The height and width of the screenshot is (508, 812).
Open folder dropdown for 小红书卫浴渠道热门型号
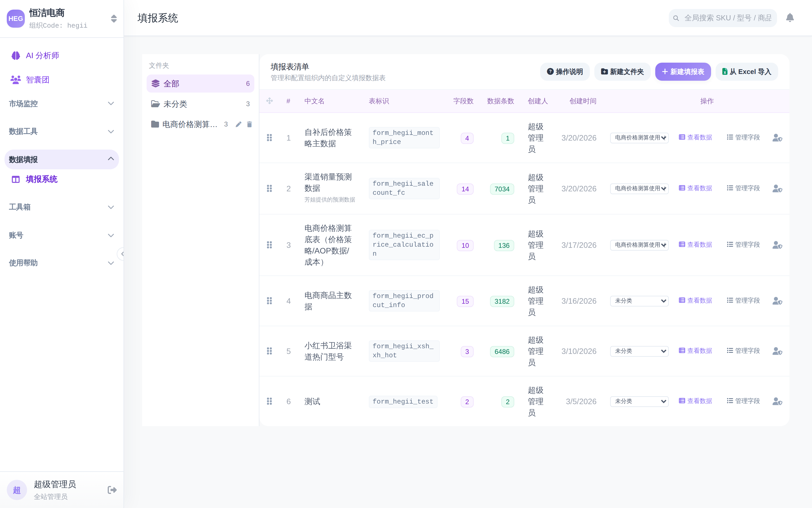click(639, 351)
